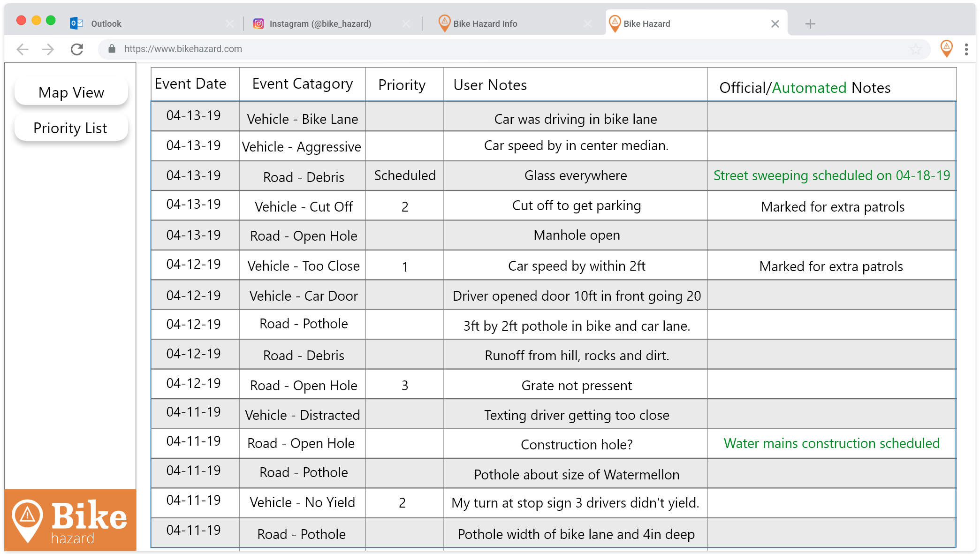Screen dimensions: 980x554
Task: Click the browser back arrow
Action: (x=23, y=49)
